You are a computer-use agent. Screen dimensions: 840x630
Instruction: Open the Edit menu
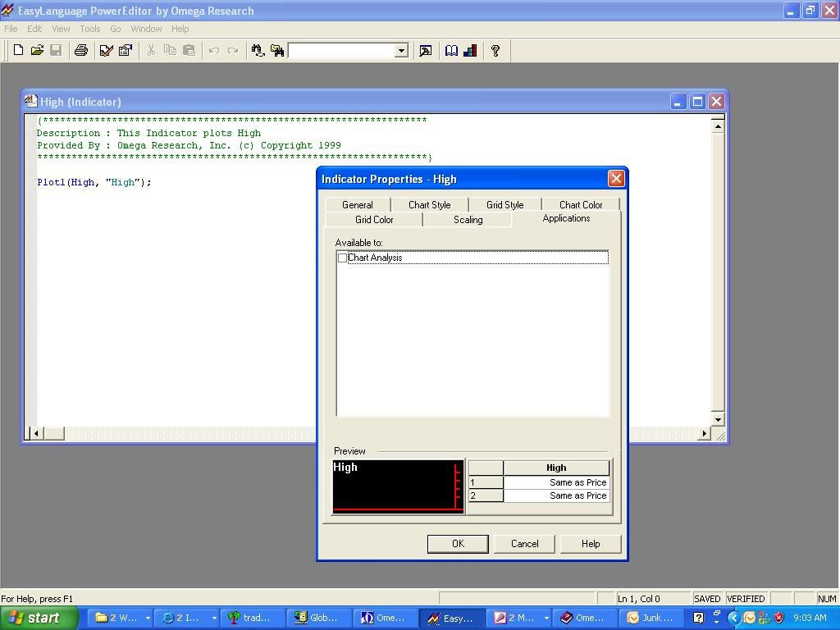click(34, 29)
